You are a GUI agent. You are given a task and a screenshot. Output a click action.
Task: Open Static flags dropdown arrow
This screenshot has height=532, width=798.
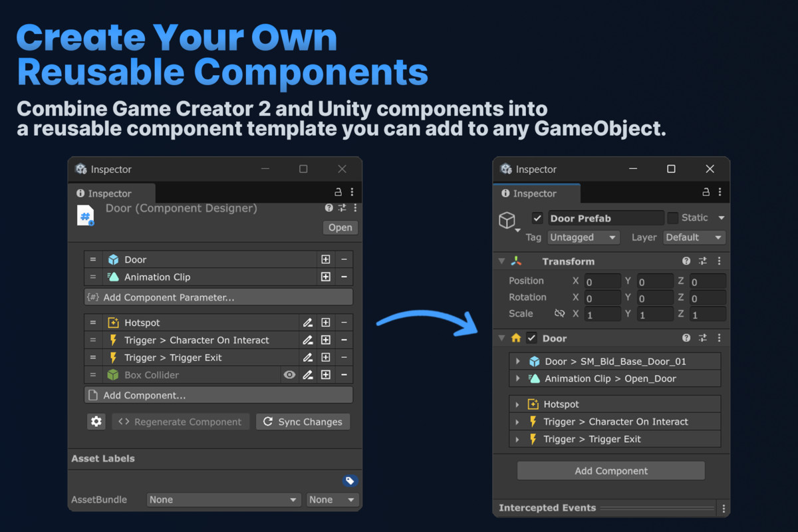721,218
